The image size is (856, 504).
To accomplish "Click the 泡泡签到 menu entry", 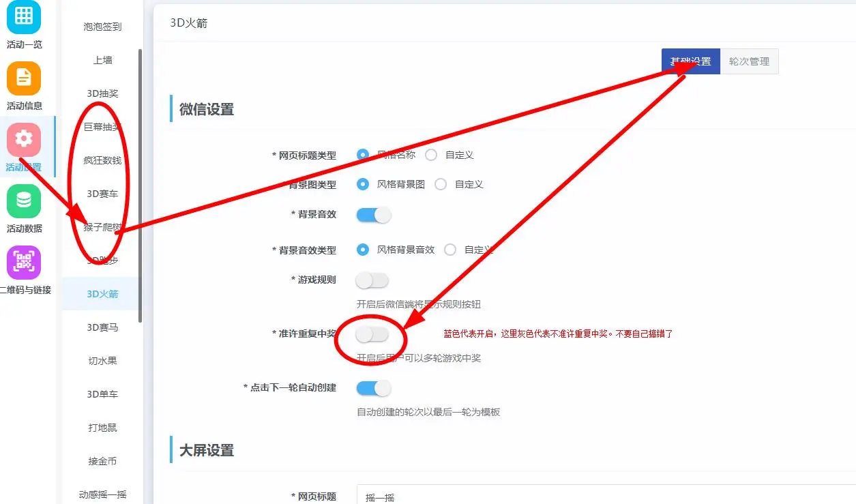I will pyautogui.click(x=102, y=27).
